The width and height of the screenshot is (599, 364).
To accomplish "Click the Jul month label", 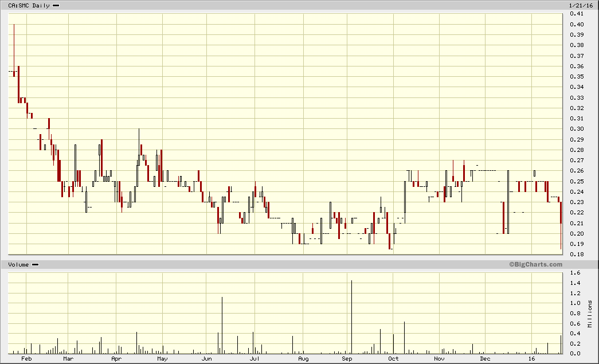I will click(255, 359).
